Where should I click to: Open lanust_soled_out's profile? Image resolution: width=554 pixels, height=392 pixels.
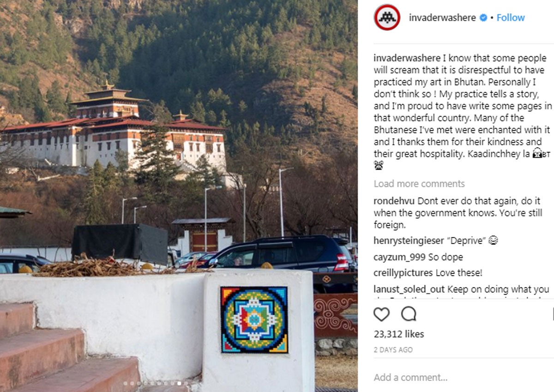409,289
